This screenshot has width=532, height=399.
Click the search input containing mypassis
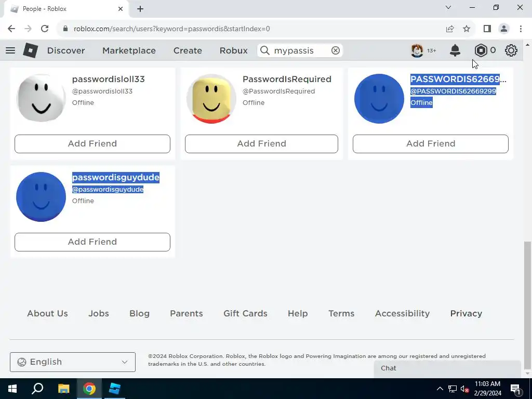(x=300, y=50)
